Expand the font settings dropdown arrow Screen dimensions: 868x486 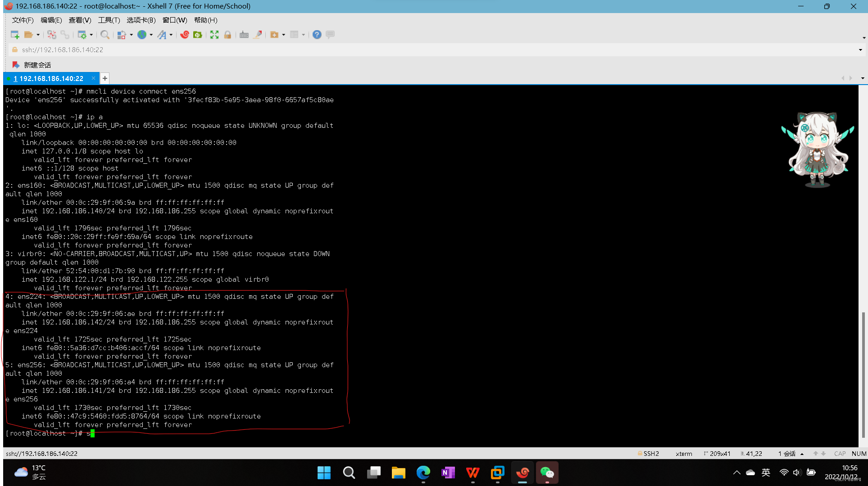point(171,35)
